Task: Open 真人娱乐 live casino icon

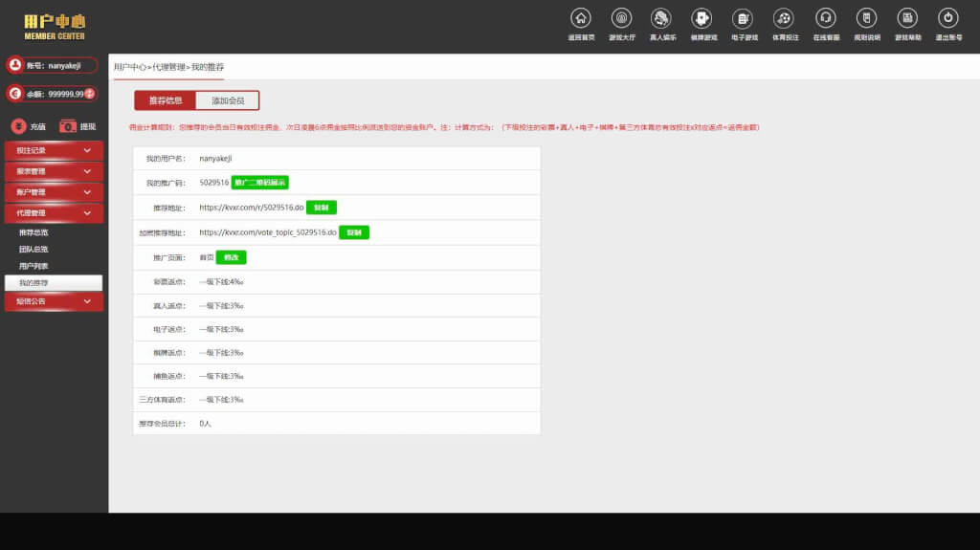Action: (x=660, y=18)
